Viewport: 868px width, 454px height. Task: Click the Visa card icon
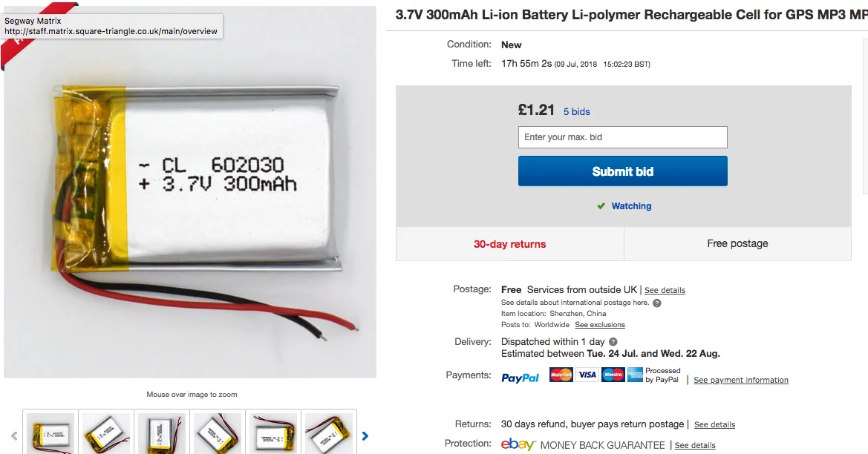coord(587,375)
